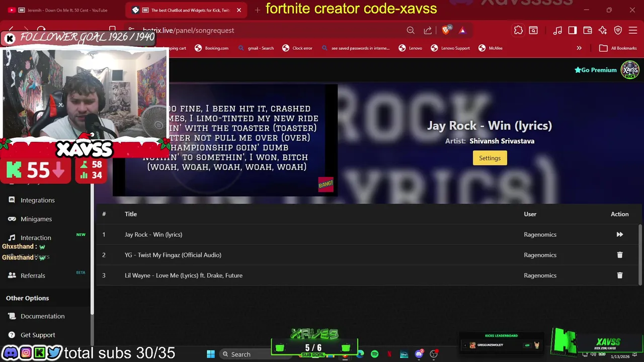Click the Referrals people icon

point(12,276)
